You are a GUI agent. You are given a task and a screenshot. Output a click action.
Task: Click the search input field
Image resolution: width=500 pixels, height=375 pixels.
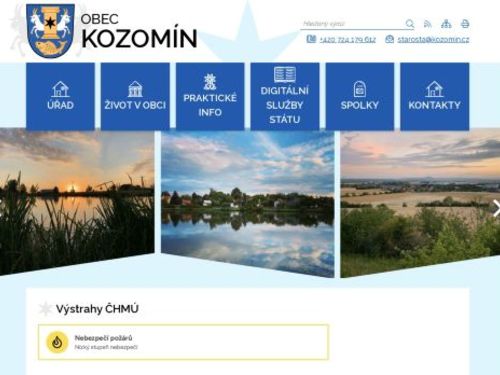tap(352, 24)
